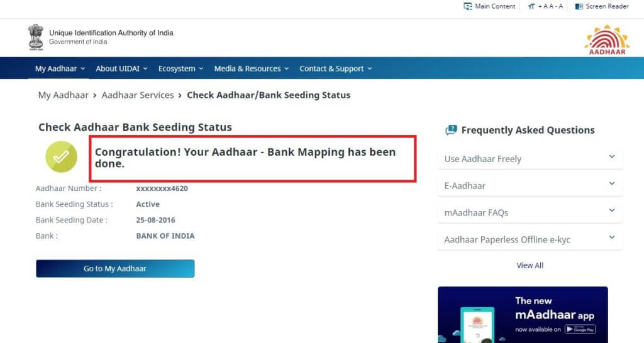Open the Ecosystem menu
This screenshot has height=343, width=644.
(180, 68)
